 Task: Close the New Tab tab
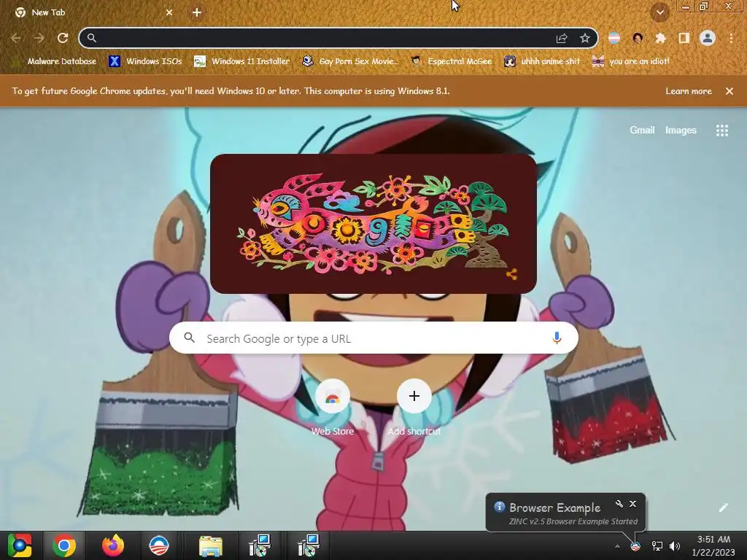(169, 12)
